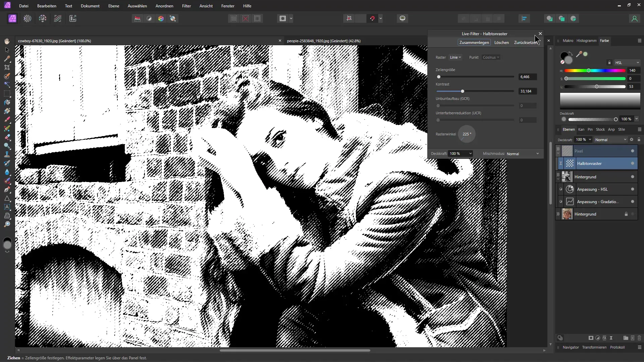Open the Mischmodus Normal dropdown
This screenshot has height=362, width=644.
(523, 154)
